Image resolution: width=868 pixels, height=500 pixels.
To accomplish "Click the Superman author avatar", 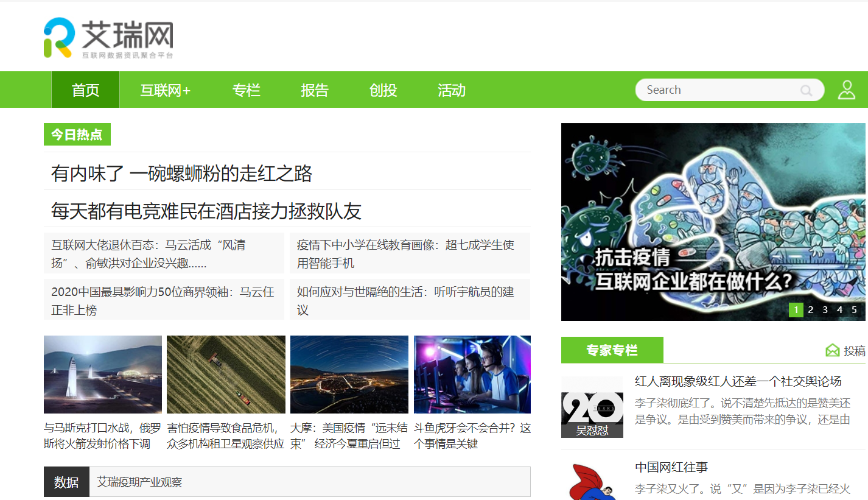I will coord(592,481).
